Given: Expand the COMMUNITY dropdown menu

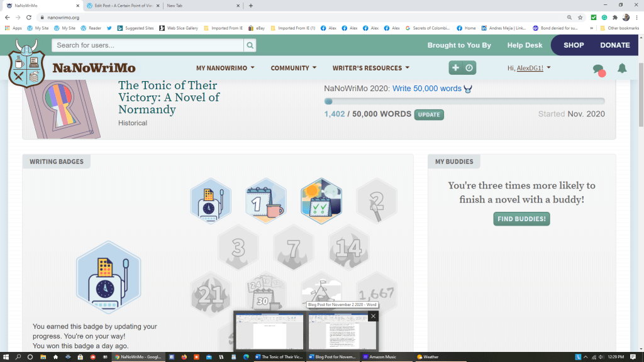Looking at the screenshot, I should point(293,68).
